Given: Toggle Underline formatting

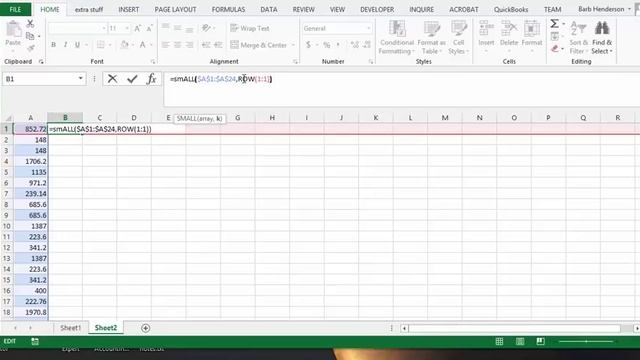Looking at the screenshot, I should tap(77, 45).
